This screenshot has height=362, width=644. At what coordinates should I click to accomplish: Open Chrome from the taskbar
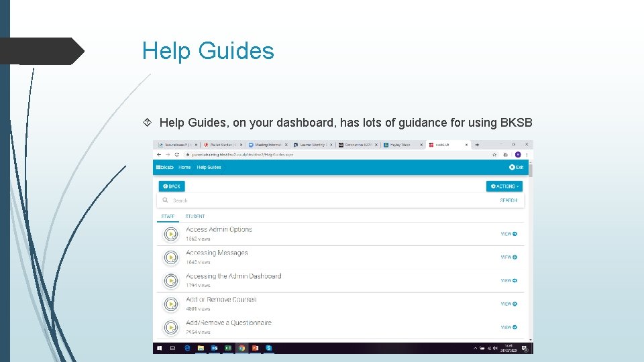click(x=241, y=348)
